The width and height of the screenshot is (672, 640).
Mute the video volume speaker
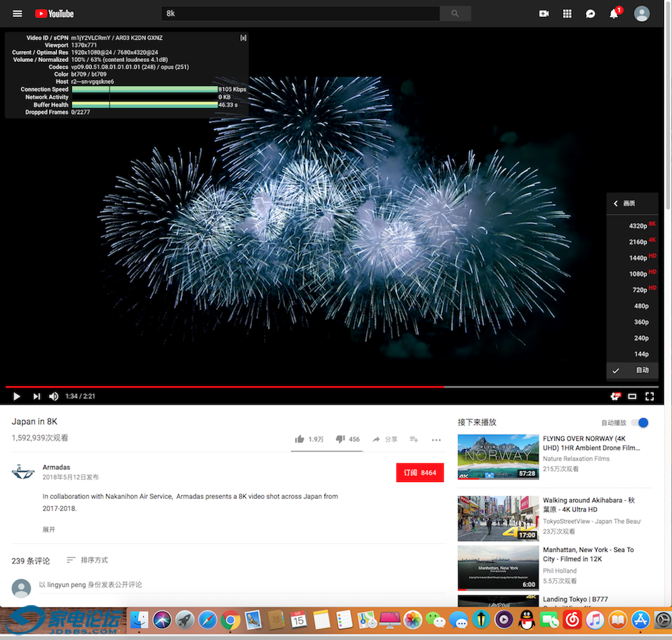click(54, 397)
